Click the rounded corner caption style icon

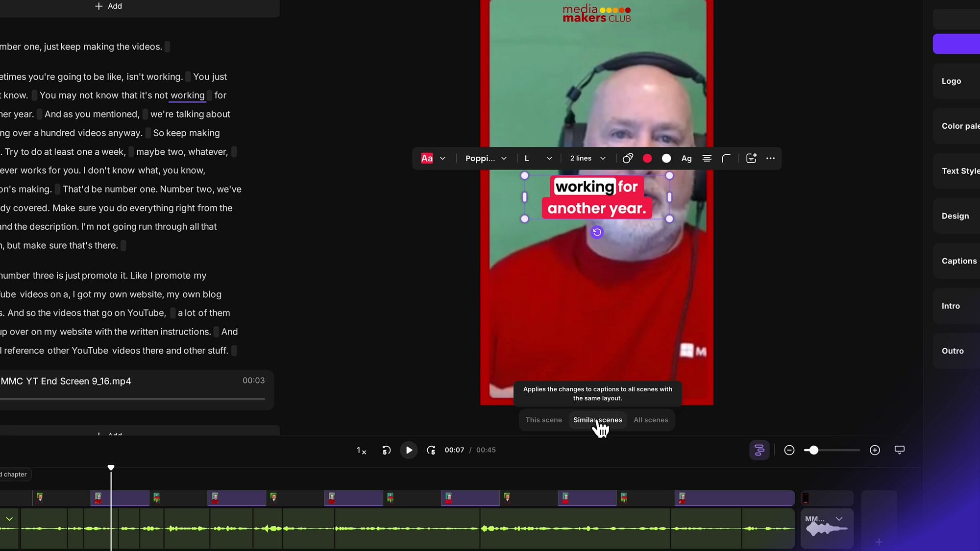[726, 158]
